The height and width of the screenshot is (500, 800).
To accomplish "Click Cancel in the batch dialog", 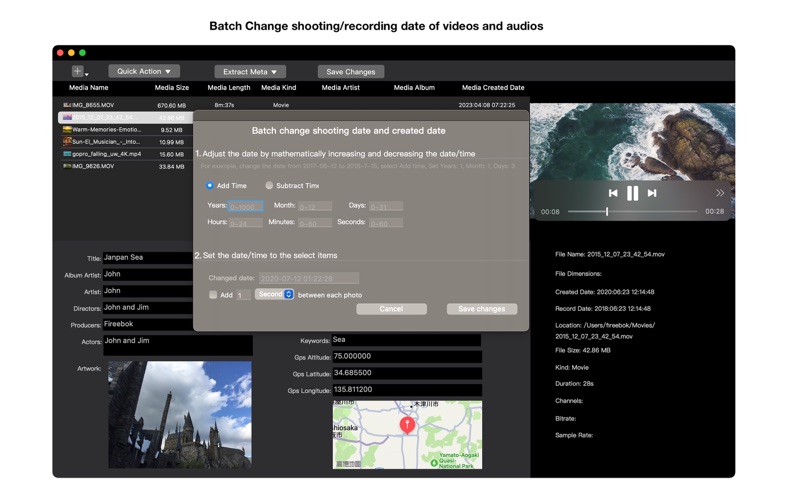I will (391, 309).
